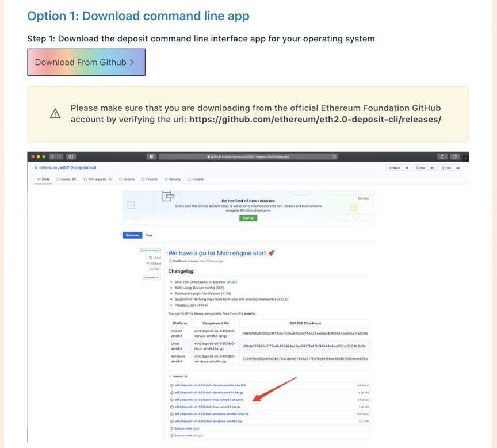The height and width of the screenshot is (448, 497).
Task: Click the Star button on the repo
Action: point(420,168)
